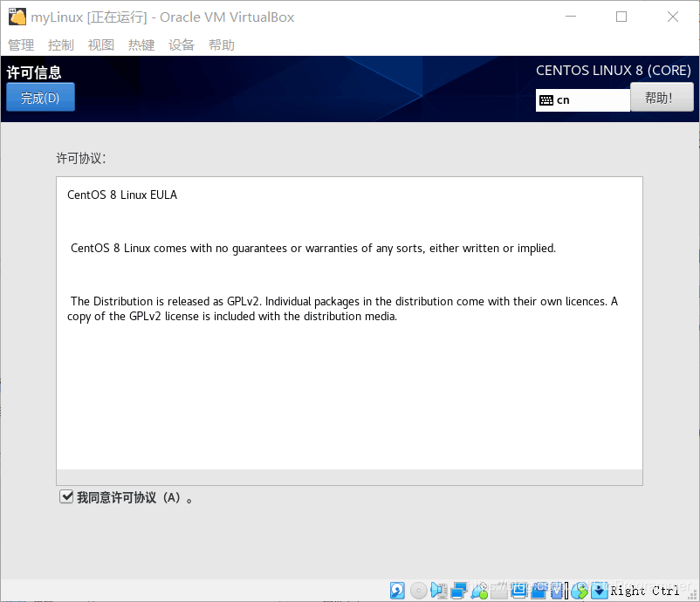This screenshot has height=602, width=700.
Task: Open the 设备 menu
Action: tap(182, 44)
